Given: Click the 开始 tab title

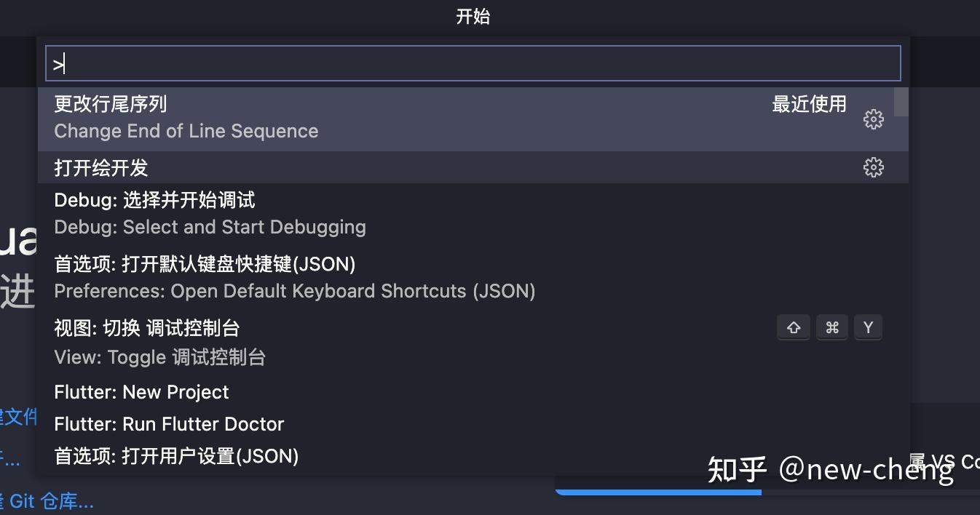Looking at the screenshot, I should coord(473,16).
